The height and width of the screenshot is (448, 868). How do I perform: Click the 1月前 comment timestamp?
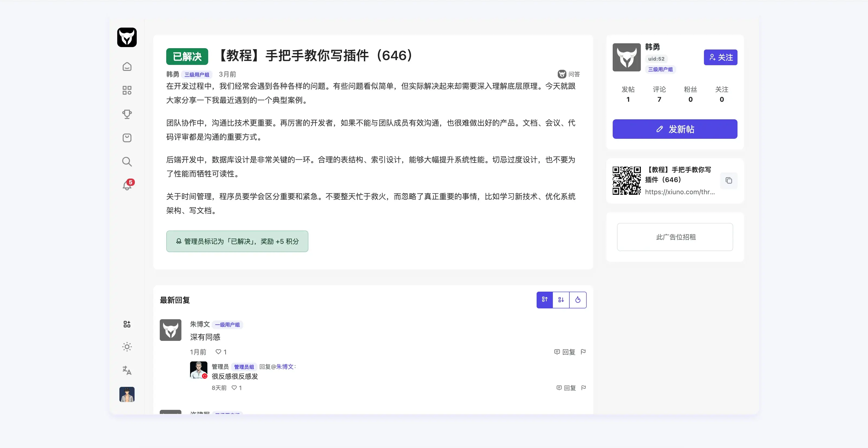[x=198, y=352]
